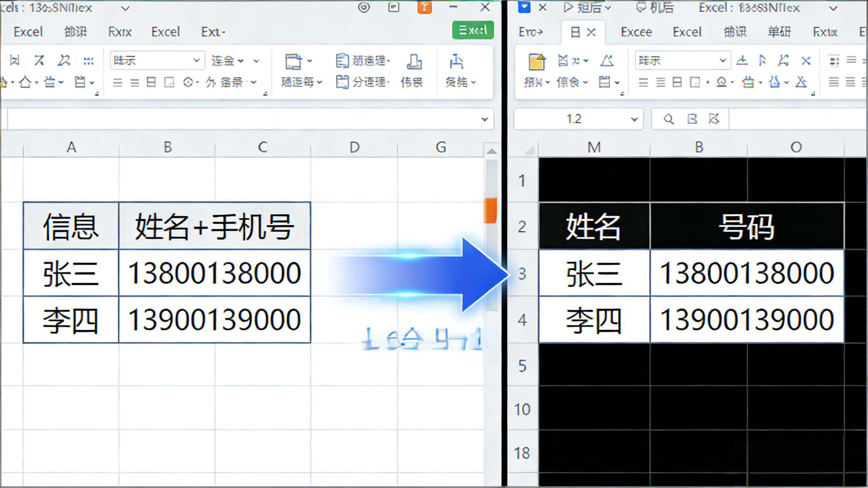Open the orange new-sheet icon in right window
Image resolution: width=868 pixels, height=488 pixels.
(x=537, y=62)
